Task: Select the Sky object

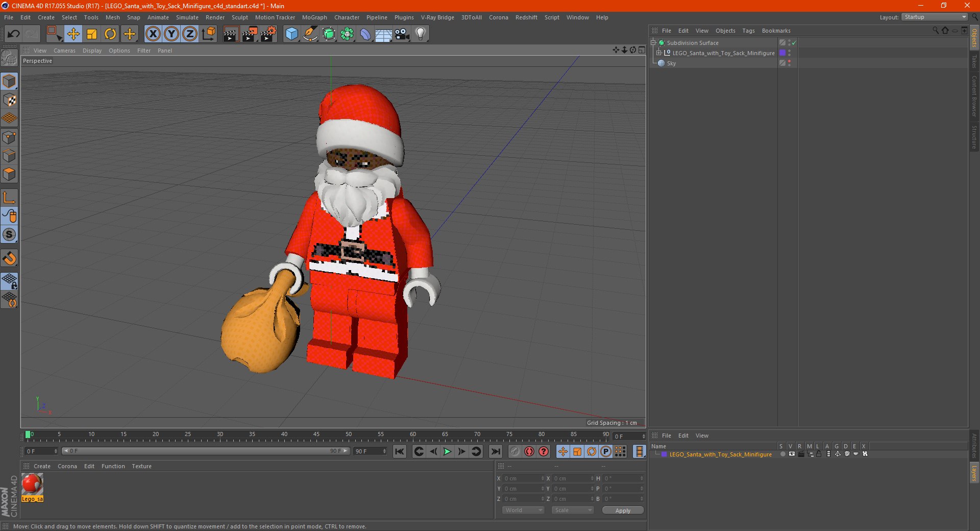Action: click(x=671, y=63)
